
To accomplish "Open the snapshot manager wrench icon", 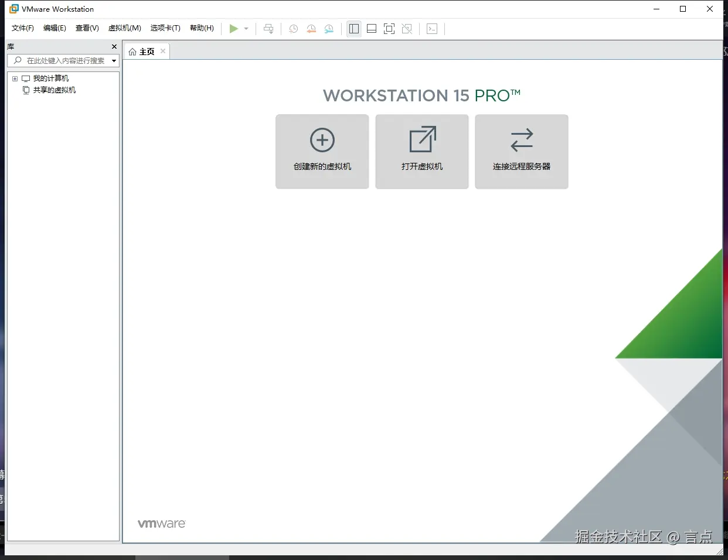I will tap(329, 29).
